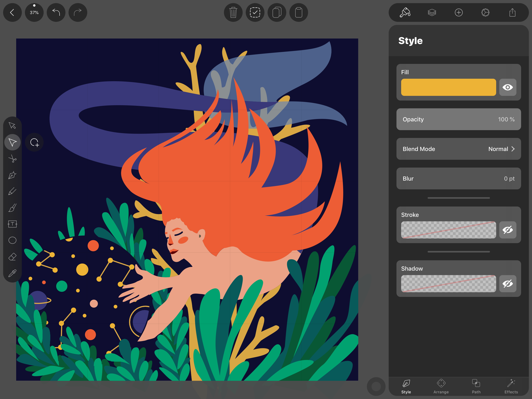
Task: Switch to the Arrange tab
Action: point(441,387)
